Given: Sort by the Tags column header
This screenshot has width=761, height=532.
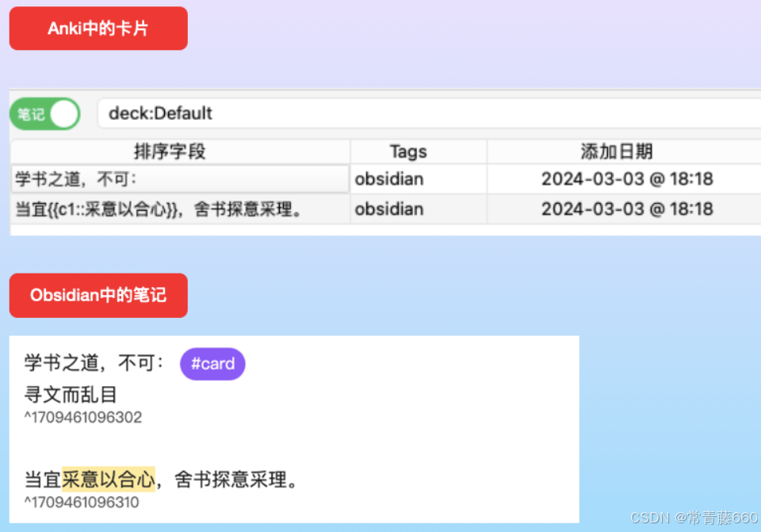Looking at the screenshot, I should tap(419, 152).
